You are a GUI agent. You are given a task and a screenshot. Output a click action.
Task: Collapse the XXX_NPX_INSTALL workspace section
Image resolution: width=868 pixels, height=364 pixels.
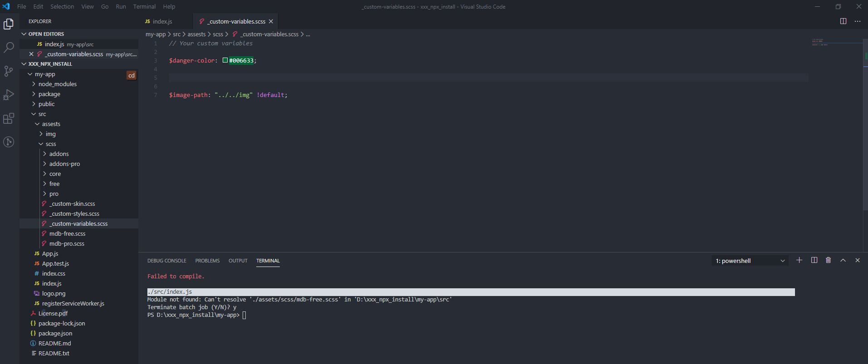(79, 64)
